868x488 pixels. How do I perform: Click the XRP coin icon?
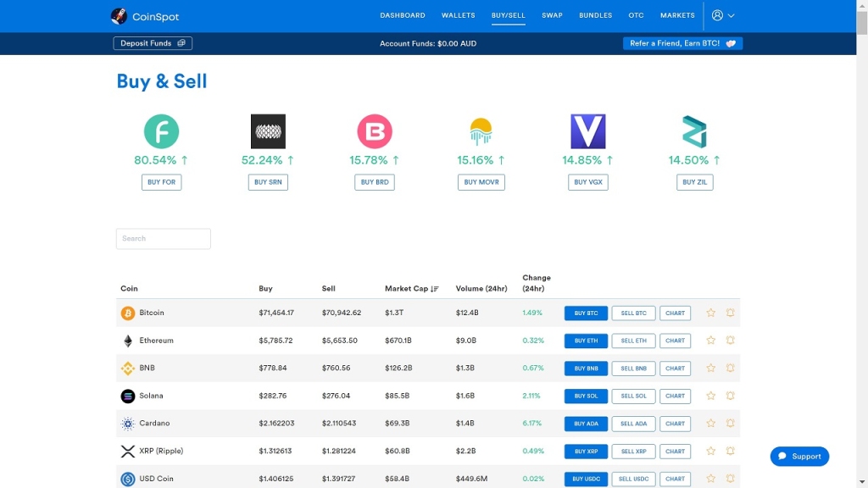click(x=128, y=452)
